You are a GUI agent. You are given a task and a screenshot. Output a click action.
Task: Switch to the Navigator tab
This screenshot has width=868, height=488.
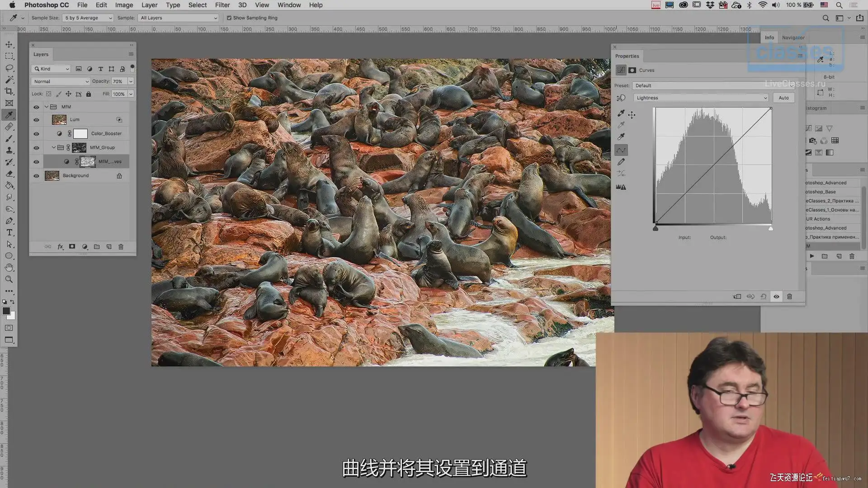pos(793,38)
